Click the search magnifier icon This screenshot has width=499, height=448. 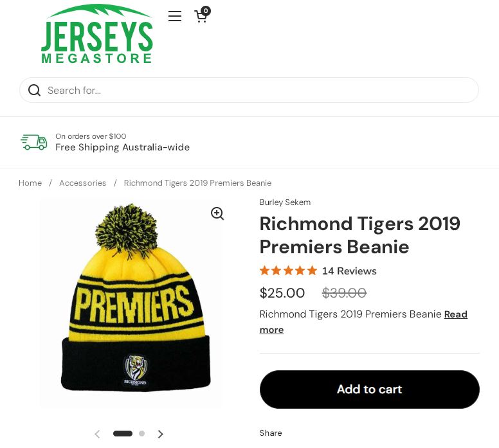[35, 91]
